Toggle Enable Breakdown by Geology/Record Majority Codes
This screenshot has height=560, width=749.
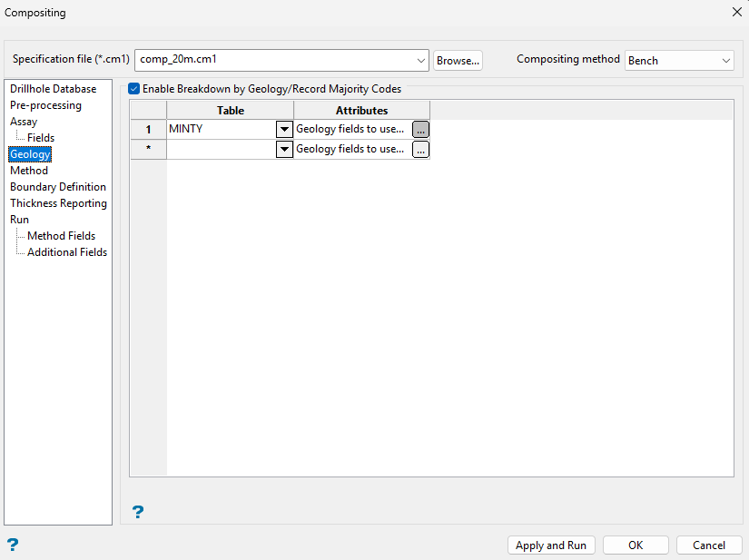pos(134,89)
